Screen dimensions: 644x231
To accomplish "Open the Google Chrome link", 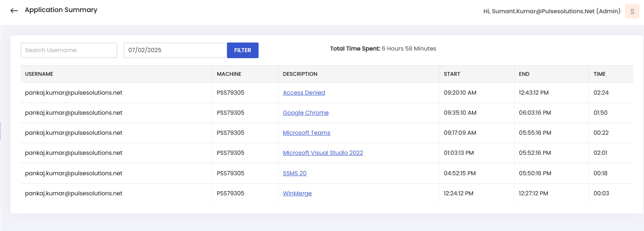I will [305, 113].
